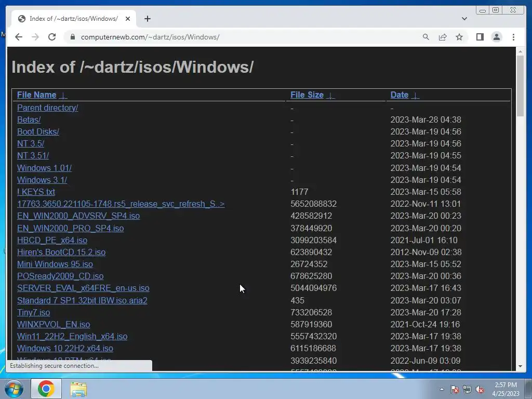This screenshot has width=532, height=399.
Task: Click scrollbar up arrow
Action: pos(520,51)
